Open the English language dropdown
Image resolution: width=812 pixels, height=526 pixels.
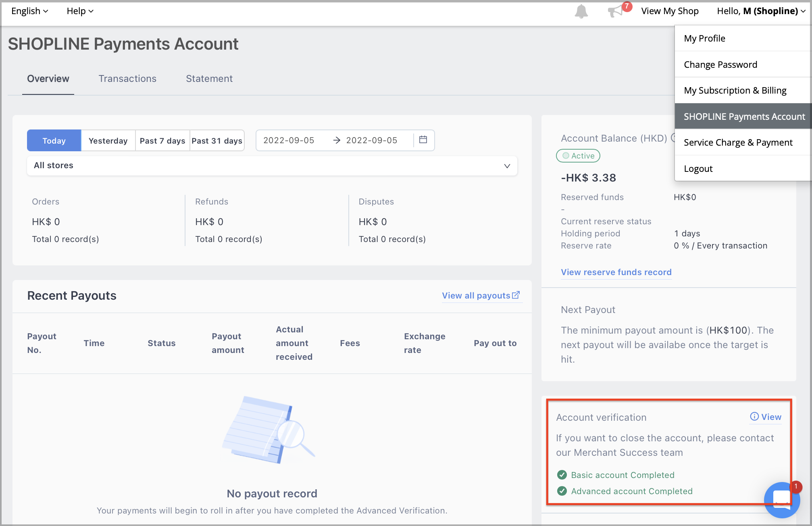pos(29,11)
